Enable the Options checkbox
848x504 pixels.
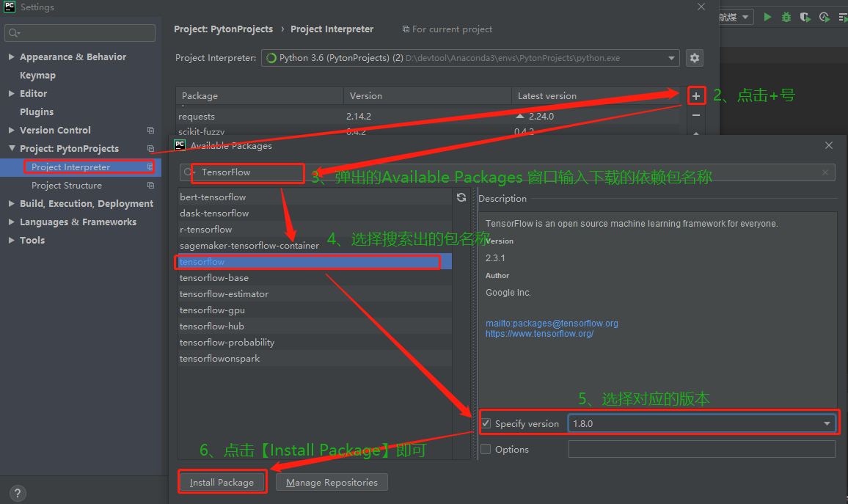coord(486,450)
